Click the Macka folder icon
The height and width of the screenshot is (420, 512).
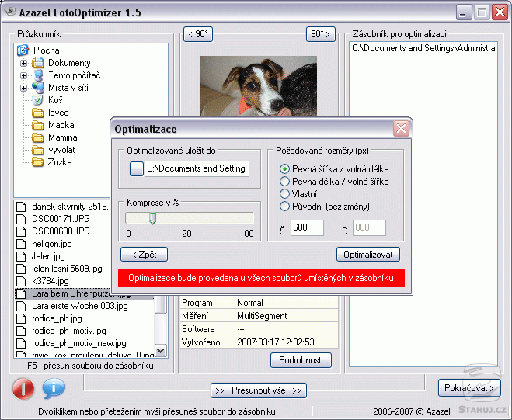[38, 125]
